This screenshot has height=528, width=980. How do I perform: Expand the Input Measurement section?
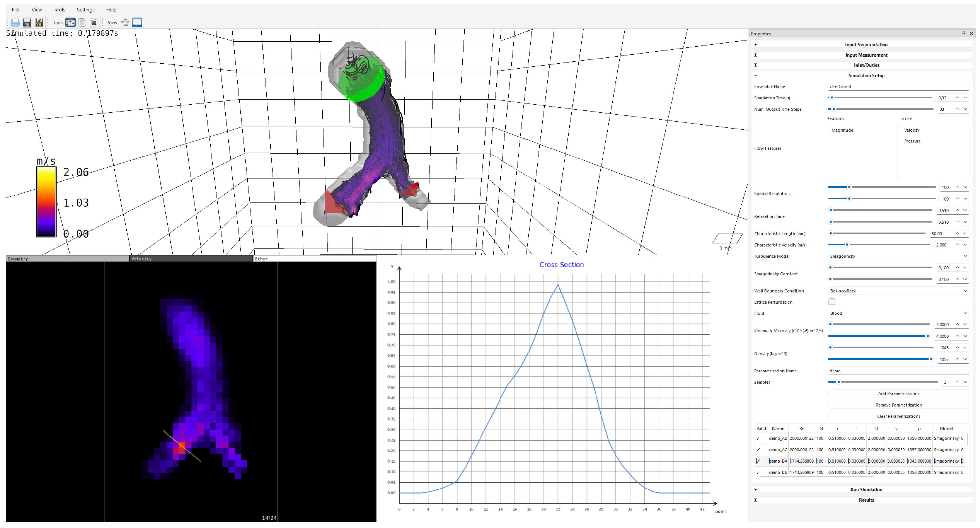[755, 55]
